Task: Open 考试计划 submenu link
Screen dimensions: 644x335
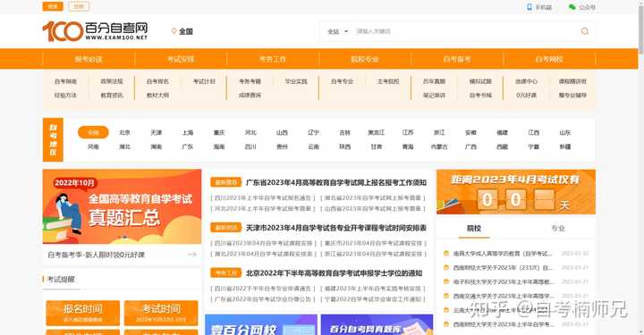Action: tap(204, 81)
